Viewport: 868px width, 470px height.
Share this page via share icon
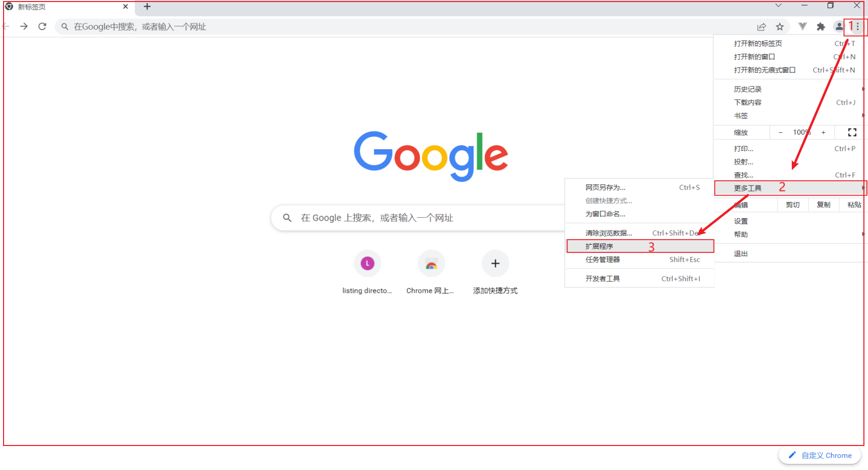click(x=762, y=27)
